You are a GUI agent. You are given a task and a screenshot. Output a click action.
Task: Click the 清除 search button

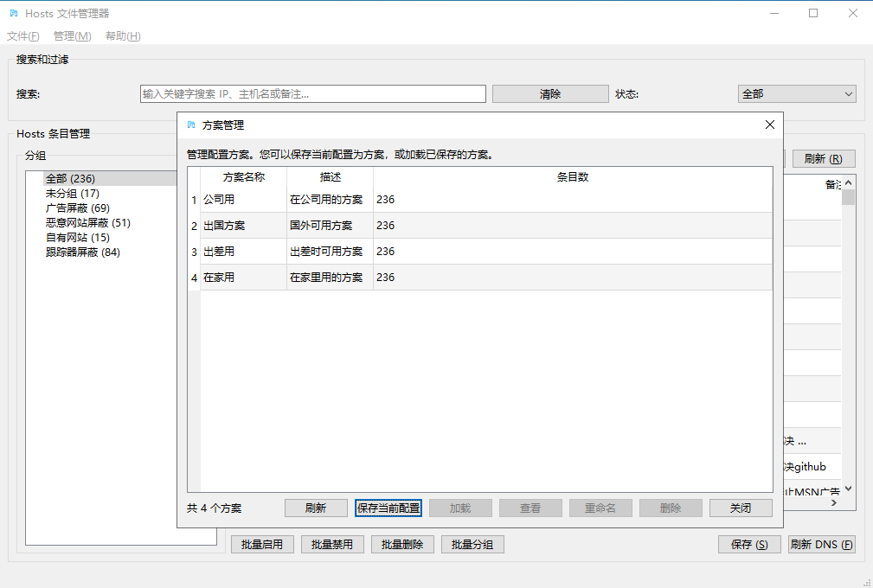pos(550,94)
